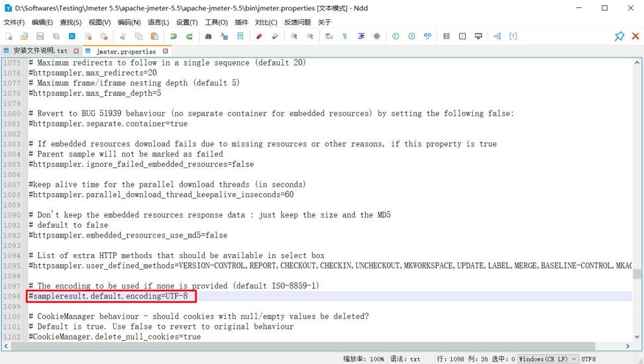Click the vertical scrollbar thumb
Screen dimensions: 644x364
(637, 274)
